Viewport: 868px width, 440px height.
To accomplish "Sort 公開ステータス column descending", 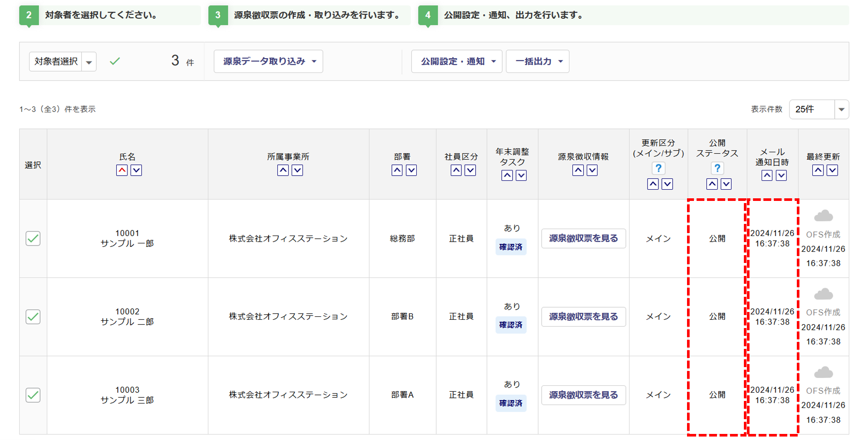I will (727, 184).
